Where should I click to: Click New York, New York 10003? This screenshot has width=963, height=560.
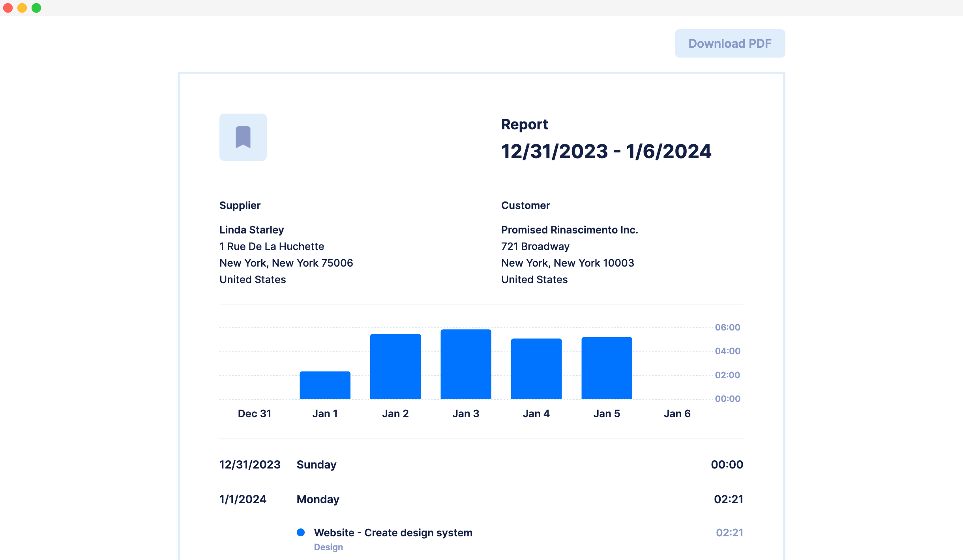point(568,263)
